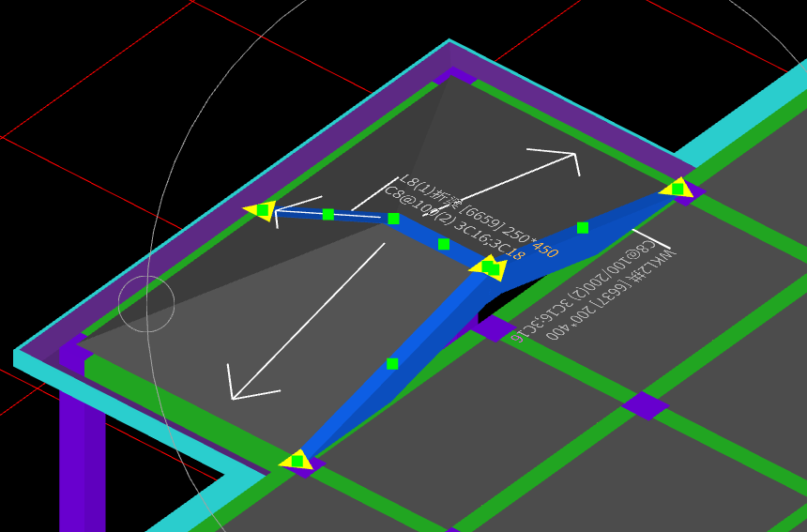Click the L8(1) beam label with [6659] 250*450
Screen dimensions: 807x532
click(x=480, y=216)
